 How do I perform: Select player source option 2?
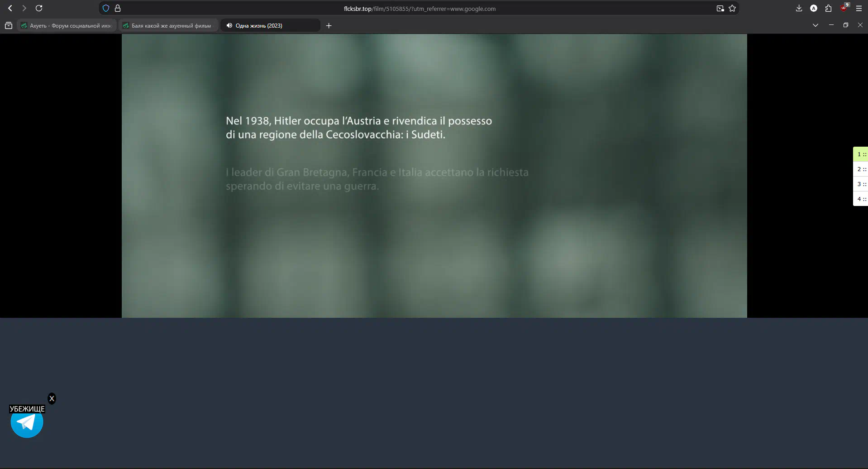[x=861, y=169]
